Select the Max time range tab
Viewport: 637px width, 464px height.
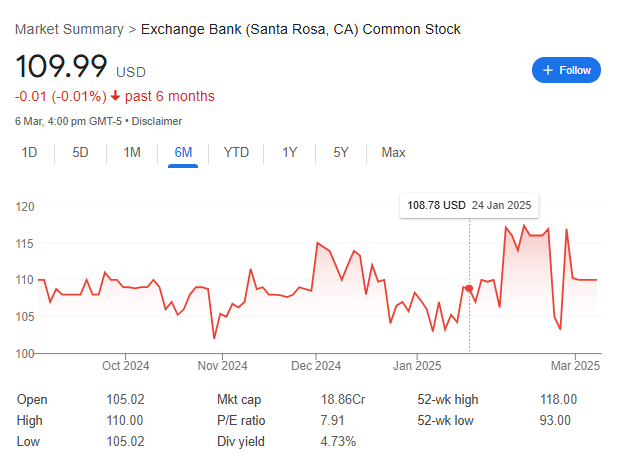(393, 153)
